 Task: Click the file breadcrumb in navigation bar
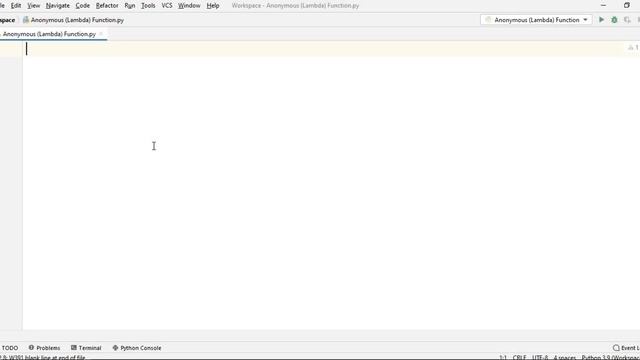pos(73,20)
